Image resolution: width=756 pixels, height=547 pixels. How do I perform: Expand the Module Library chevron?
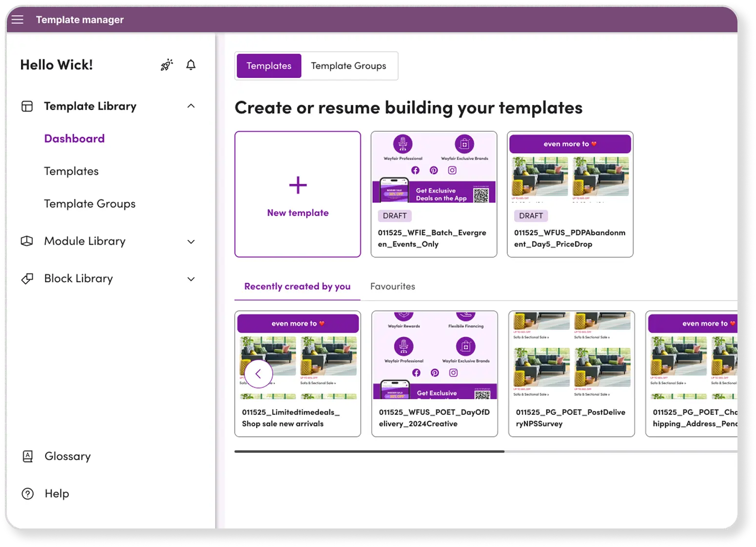point(191,242)
